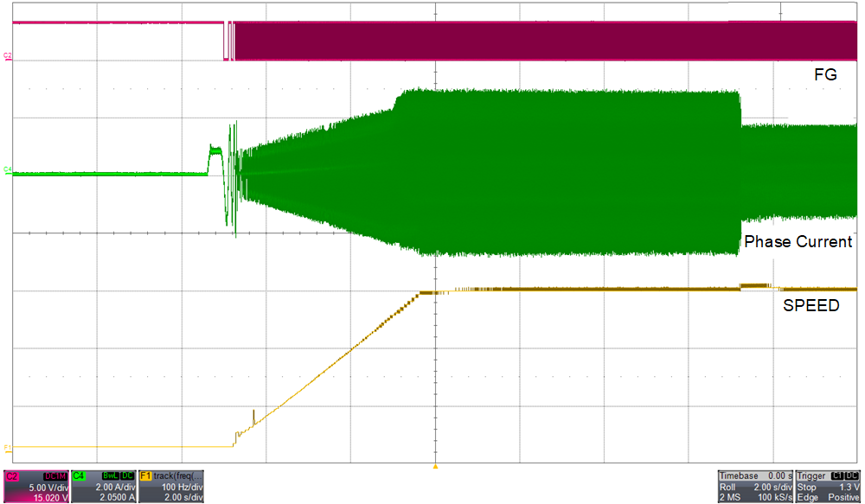Open the Trigger settings box
Image resolution: width=865 pixels, height=504 pixels.
828,487
